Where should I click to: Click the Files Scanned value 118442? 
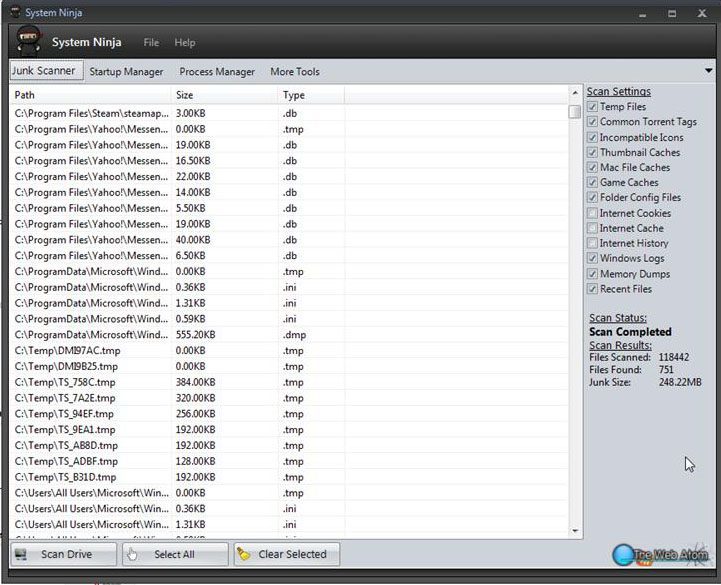674,357
